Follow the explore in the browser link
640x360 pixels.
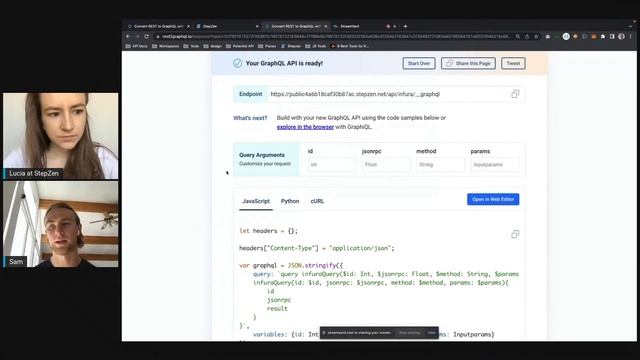(305, 127)
